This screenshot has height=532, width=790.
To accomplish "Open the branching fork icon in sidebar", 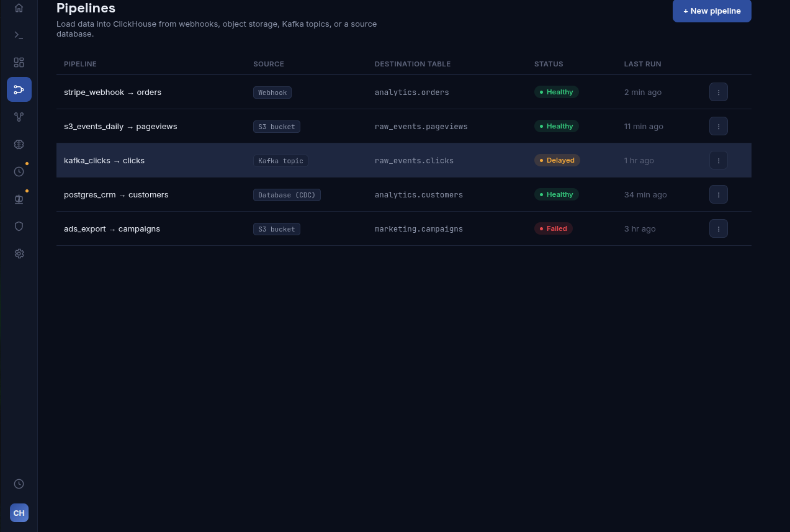I will point(19,117).
